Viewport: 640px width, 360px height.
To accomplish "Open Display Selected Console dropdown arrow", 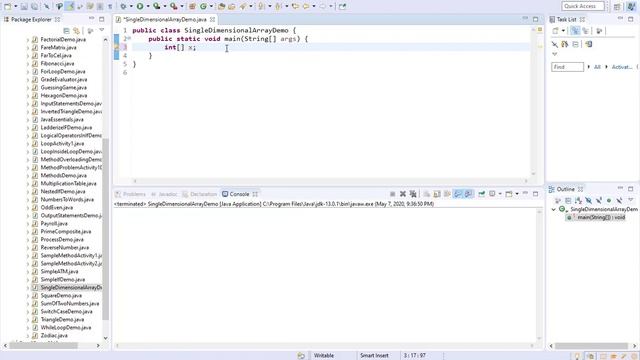I will coord(500,194).
